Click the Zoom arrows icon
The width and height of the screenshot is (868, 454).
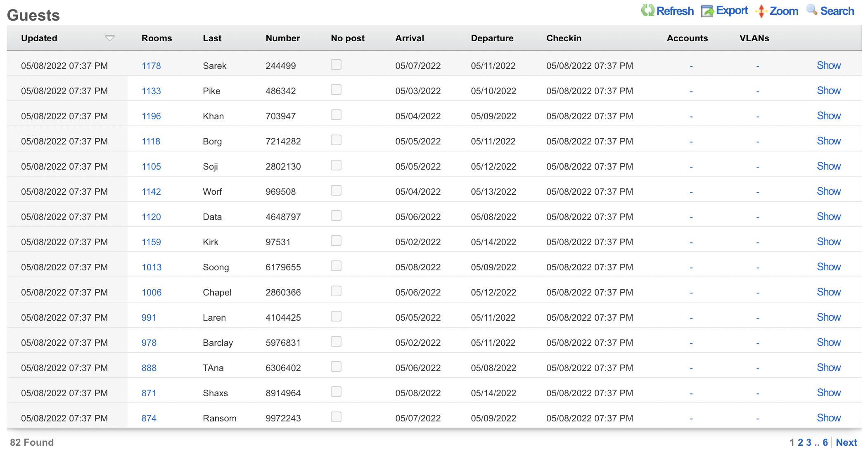pos(761,11)
